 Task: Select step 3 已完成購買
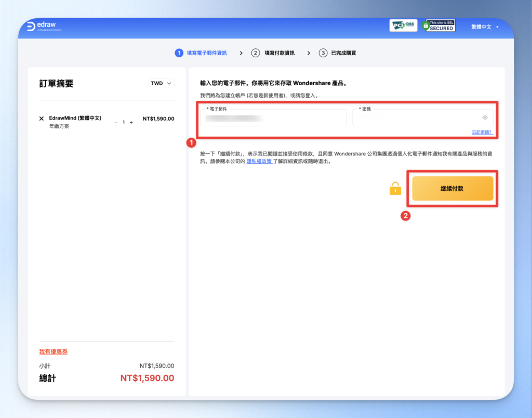338,53
